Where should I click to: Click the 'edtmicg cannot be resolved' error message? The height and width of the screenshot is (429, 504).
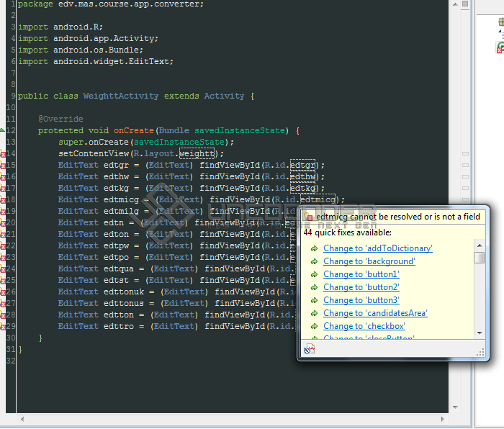point(398,217)
